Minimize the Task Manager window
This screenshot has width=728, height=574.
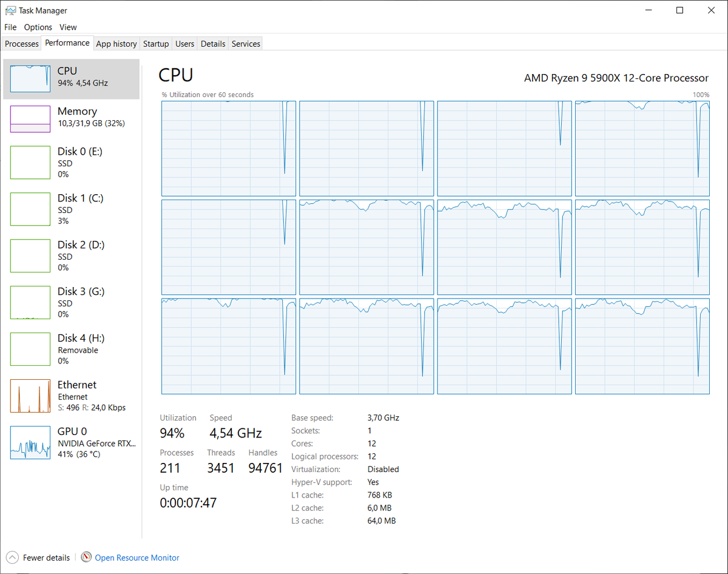click(649, 10)
